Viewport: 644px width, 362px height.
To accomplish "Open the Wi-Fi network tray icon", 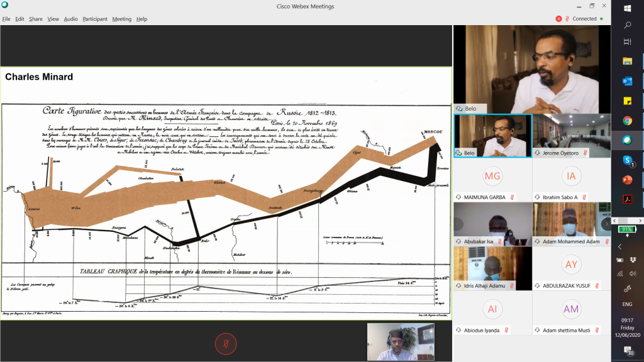I will pyautogui.click(x=620, y=274).
